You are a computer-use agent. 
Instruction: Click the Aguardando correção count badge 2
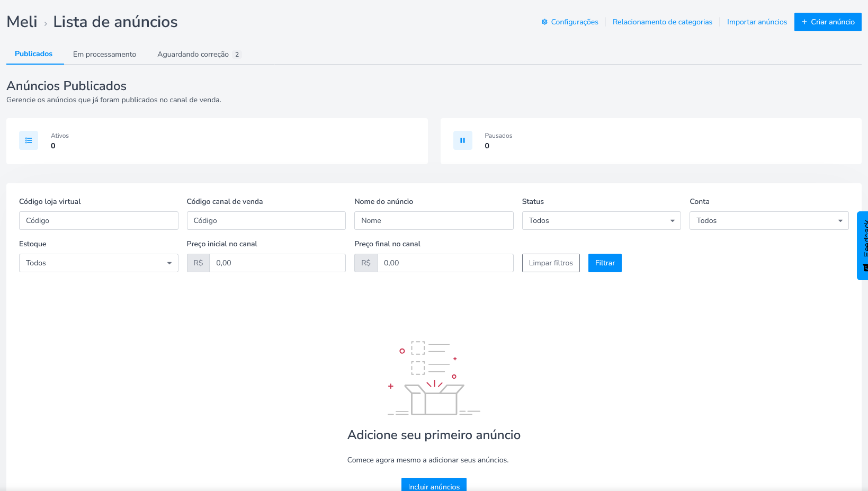pos(237,55)
